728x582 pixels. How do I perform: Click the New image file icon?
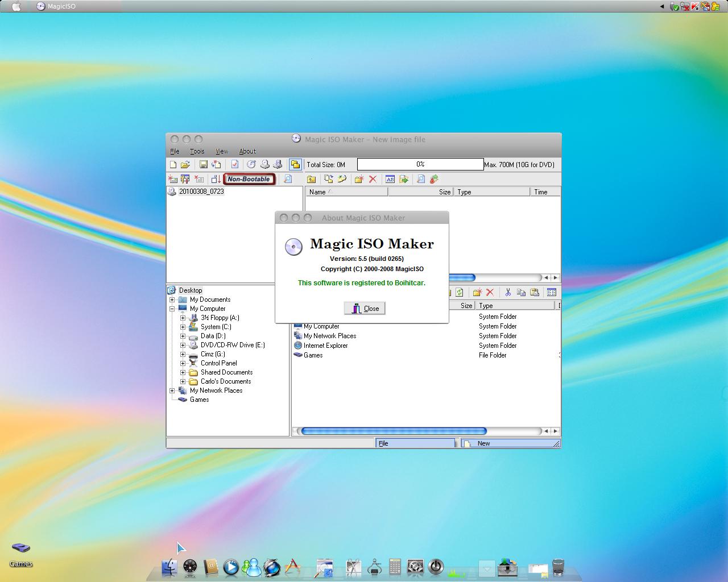[173, 164]
